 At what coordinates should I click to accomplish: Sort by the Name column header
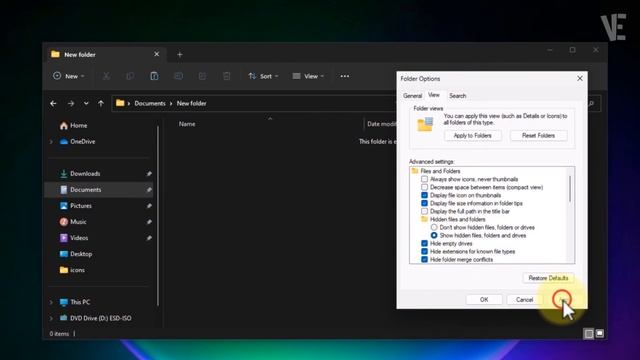coord(187,124)
